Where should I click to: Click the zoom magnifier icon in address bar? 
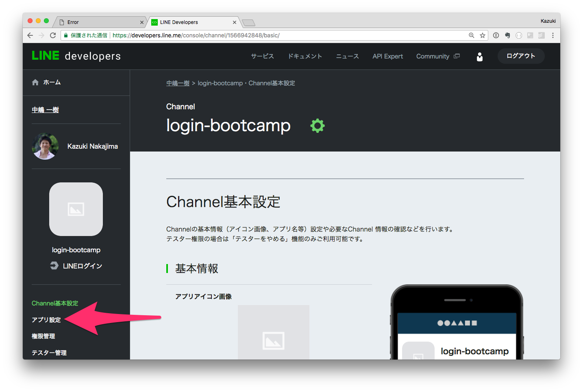click(x=472, y=35)
